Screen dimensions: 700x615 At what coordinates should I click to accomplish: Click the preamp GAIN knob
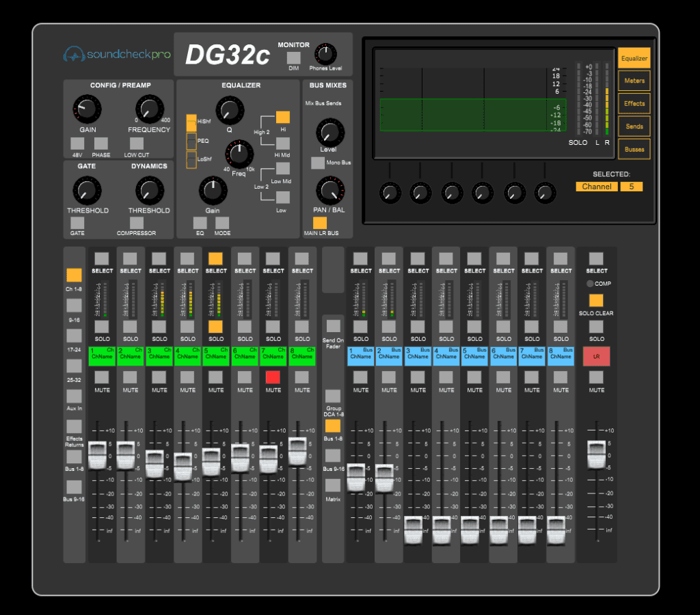pyautogui.click(x=87, y=109)
